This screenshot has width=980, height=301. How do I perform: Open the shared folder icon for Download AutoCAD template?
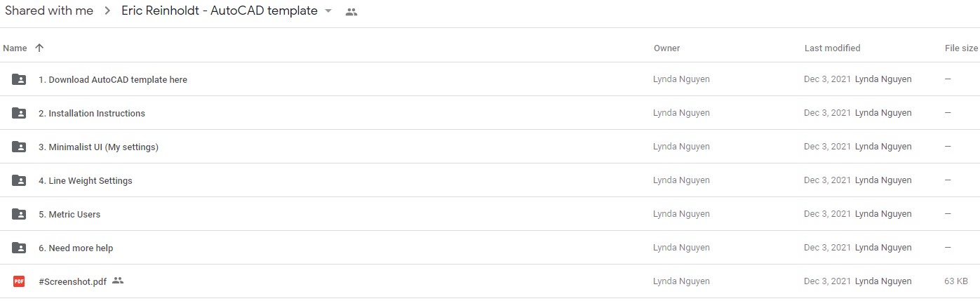coord(19,79)
